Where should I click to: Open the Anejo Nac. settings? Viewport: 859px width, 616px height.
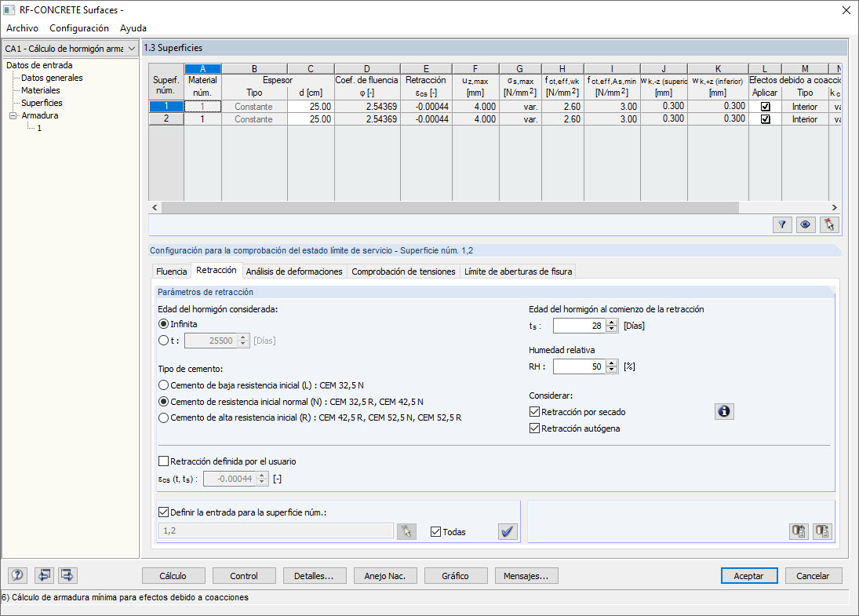385,575
